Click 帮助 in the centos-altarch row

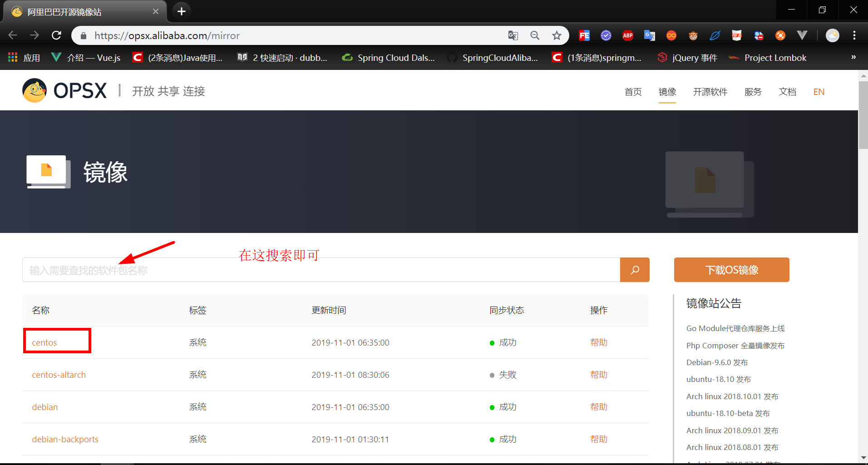(x=598, y=375)
